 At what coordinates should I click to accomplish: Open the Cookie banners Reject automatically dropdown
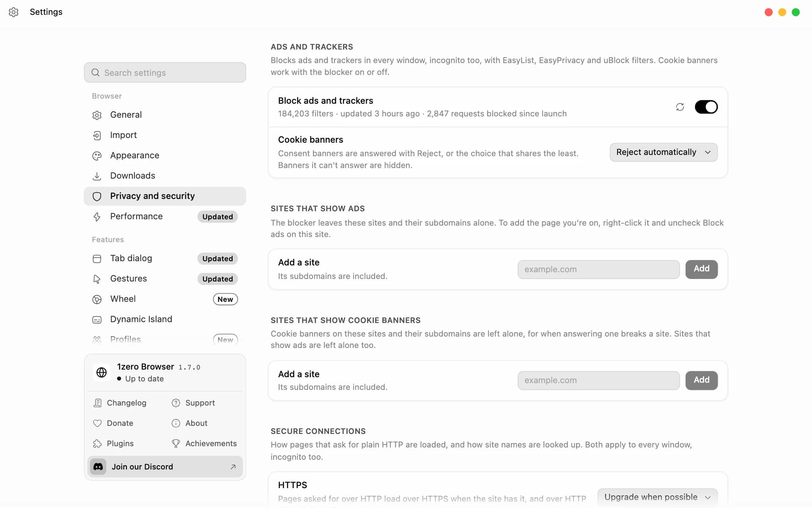(663, 152)
